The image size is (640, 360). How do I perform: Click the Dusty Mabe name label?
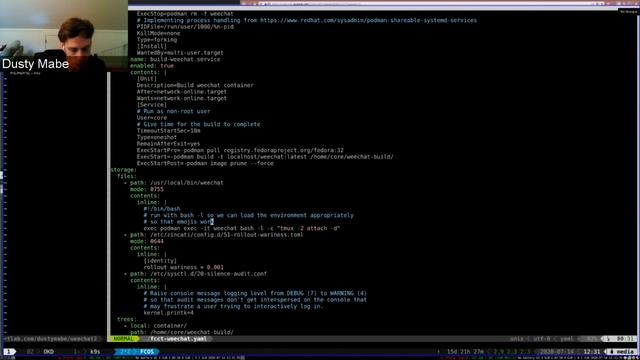35,64
